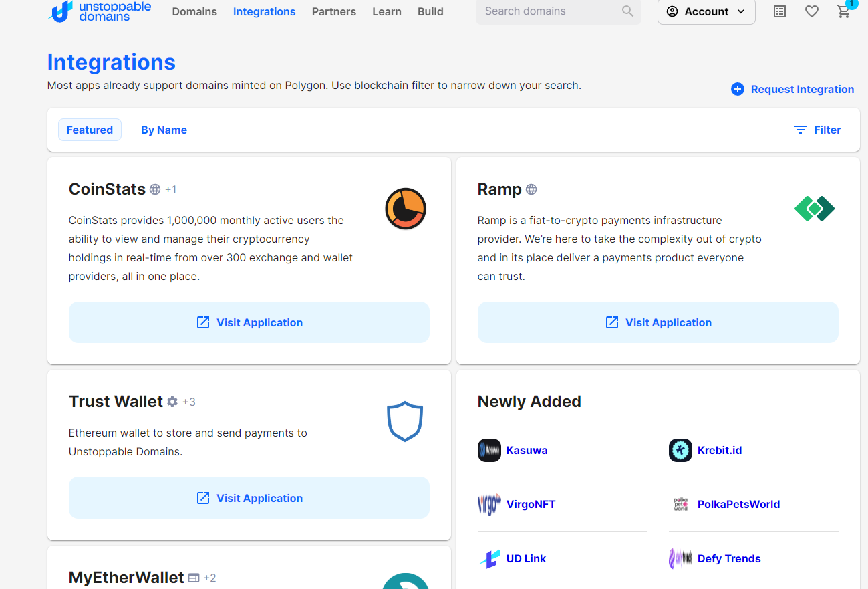Click the UD Link app icon
The width and height of the screenshot is (868, 589).
coord(489,558)
